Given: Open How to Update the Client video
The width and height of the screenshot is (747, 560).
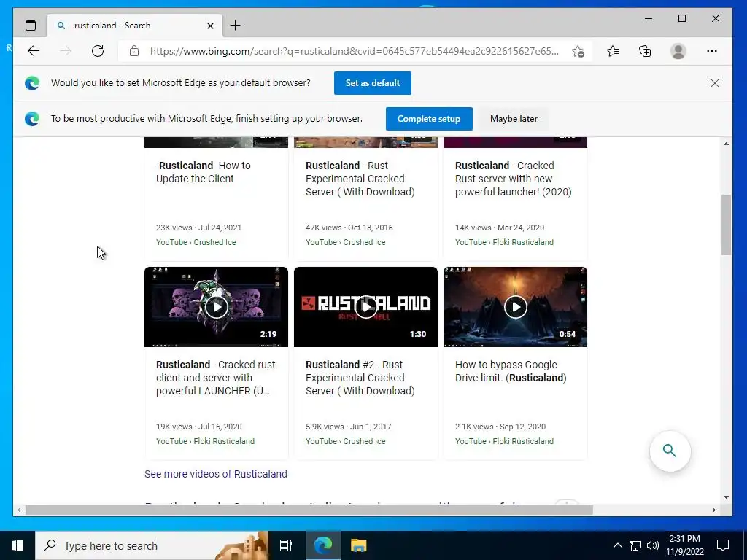Looking at the screenshot, I should [204, 172].
